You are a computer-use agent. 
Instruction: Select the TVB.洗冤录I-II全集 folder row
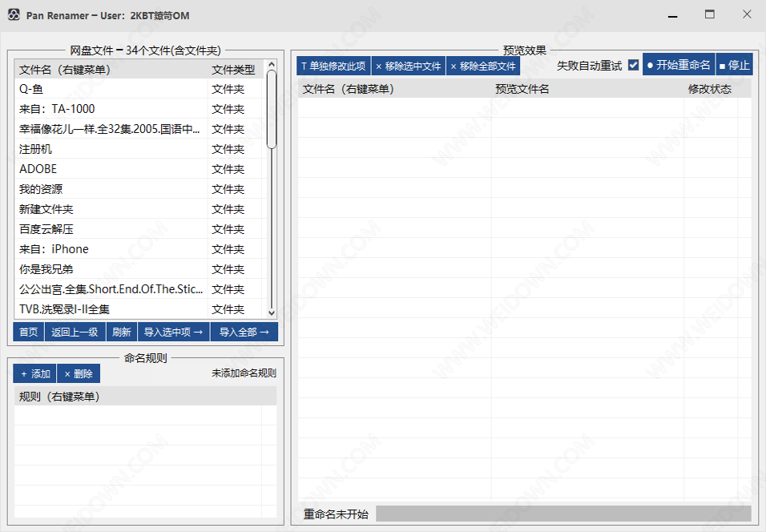139,309
